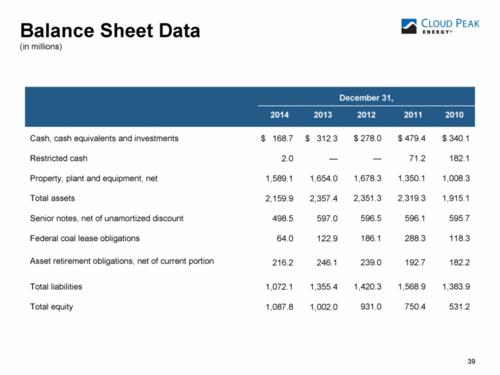This screenshot has width=500, height=375.
Task: Click the December 31 header label
Action: (x=366, y=98)
